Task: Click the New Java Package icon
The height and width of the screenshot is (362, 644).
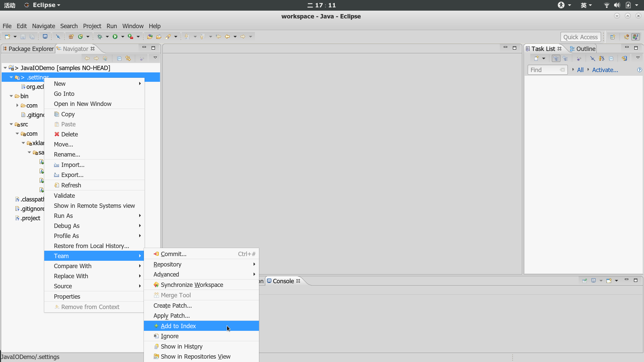Action: click(x=71, y=37)
